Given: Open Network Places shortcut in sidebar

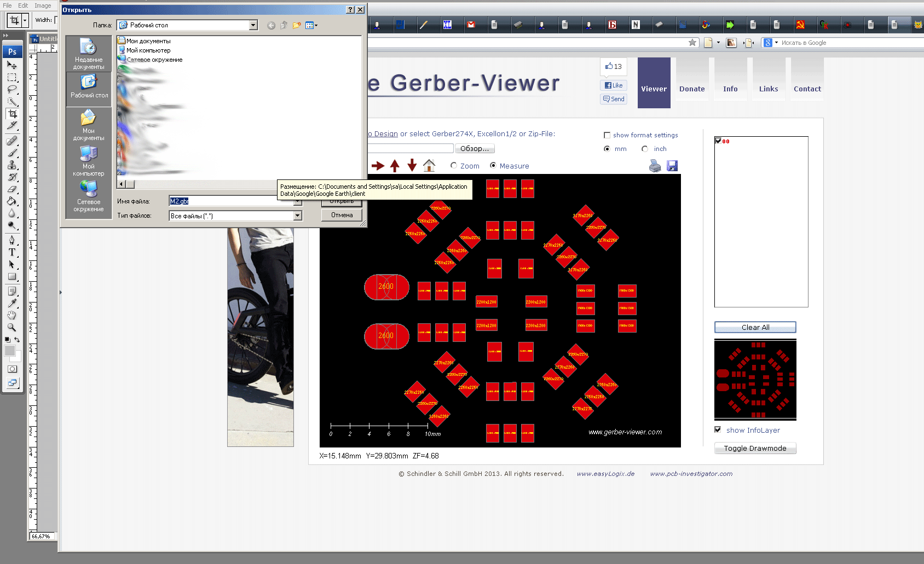Looking at the screenshot, I should pyautogui.click(x=89, y=196).
